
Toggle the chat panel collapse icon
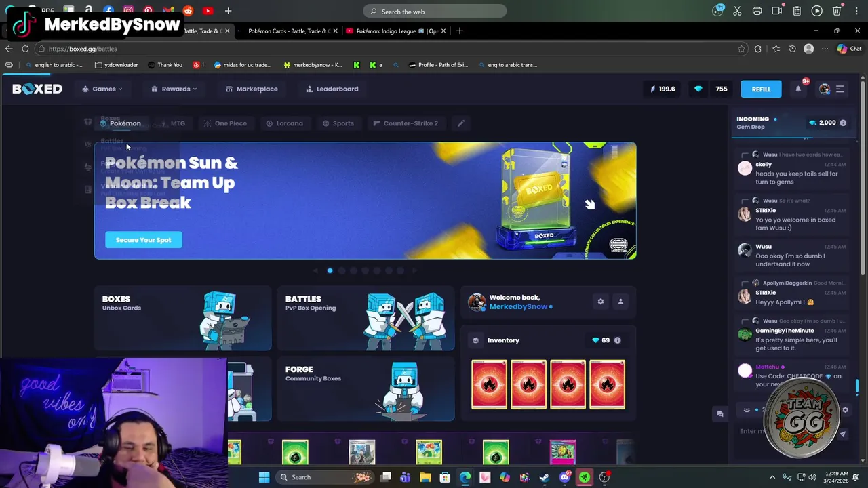(x=720, y=414)
